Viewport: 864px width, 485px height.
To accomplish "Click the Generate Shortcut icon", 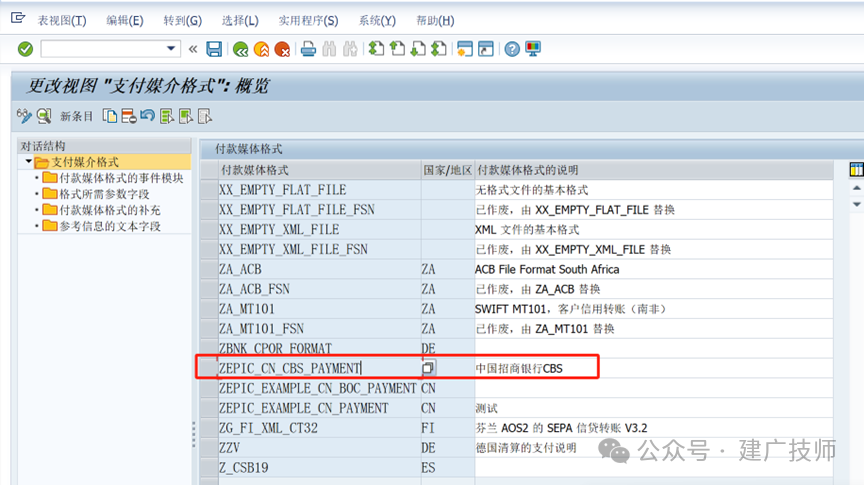I will (485, 49).
